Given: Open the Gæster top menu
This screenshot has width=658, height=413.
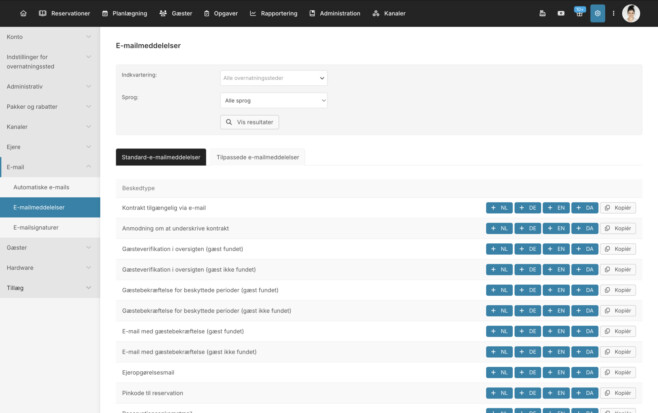Looking at the screenshot, I should [176, 13].
